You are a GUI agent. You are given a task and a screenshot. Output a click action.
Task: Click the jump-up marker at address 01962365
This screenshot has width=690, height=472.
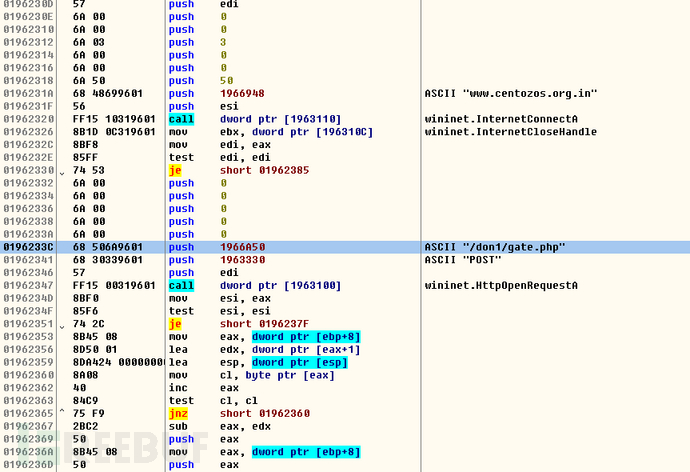pos(62,411)
